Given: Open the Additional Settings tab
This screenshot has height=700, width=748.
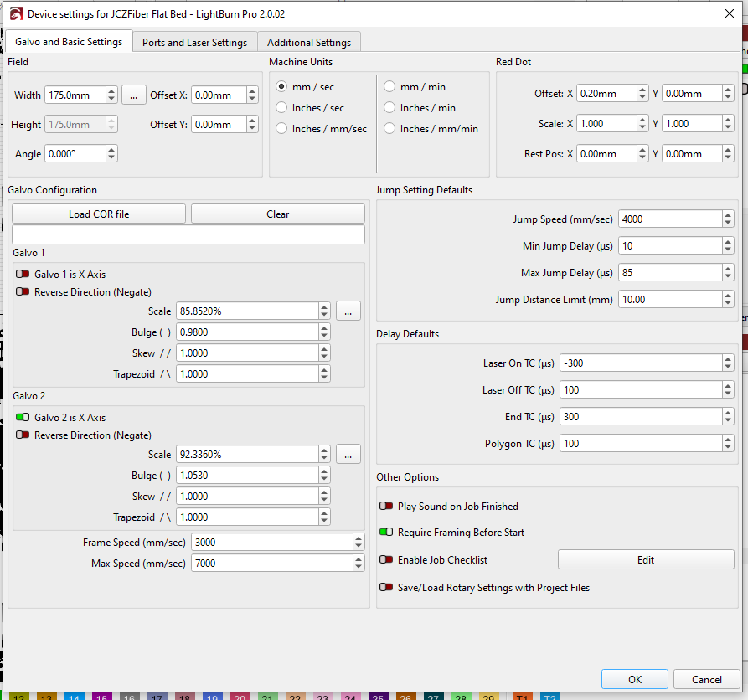Looking at the screenshot, I should [309, 43].
